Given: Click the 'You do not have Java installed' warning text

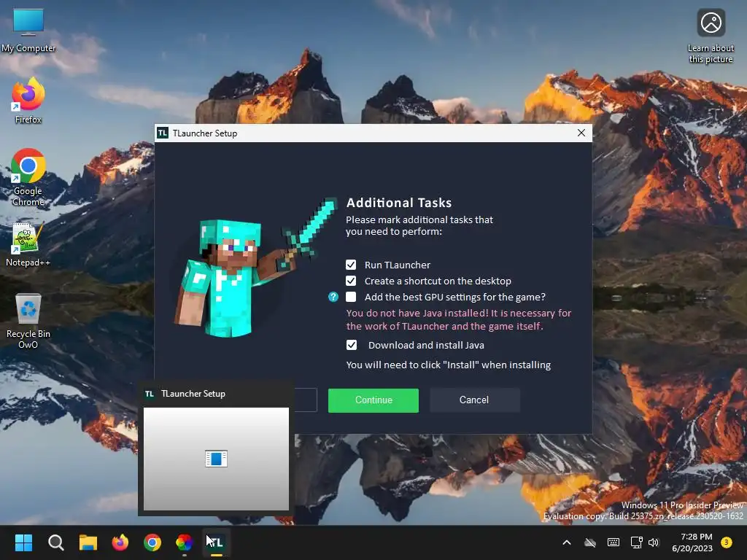Looking at the screenshot, I should 458,319.
